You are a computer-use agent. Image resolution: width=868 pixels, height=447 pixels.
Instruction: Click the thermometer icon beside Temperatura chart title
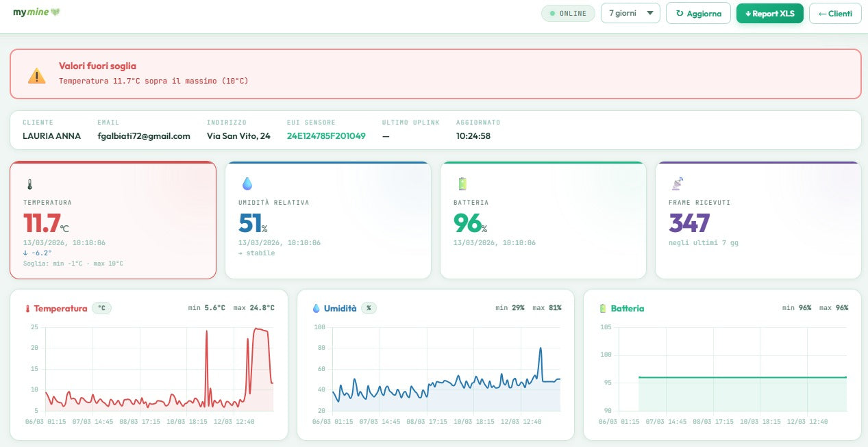[28, 309]
